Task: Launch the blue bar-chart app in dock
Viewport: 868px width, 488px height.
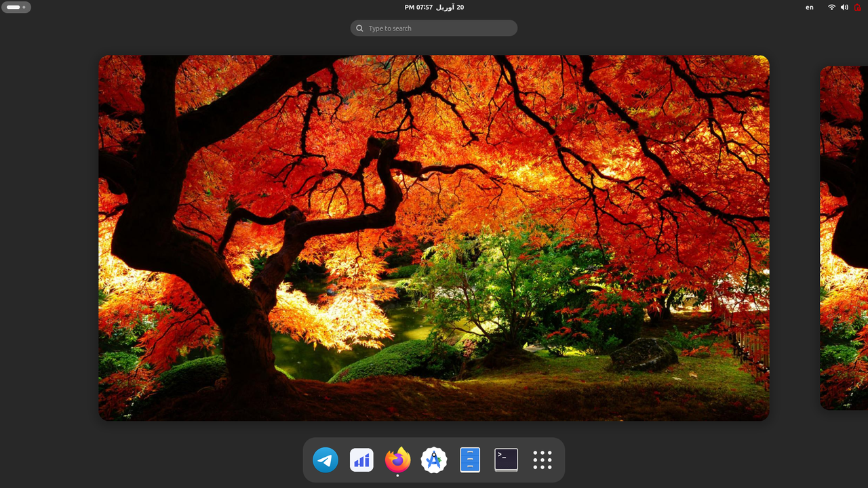Action: pos(361,460)
